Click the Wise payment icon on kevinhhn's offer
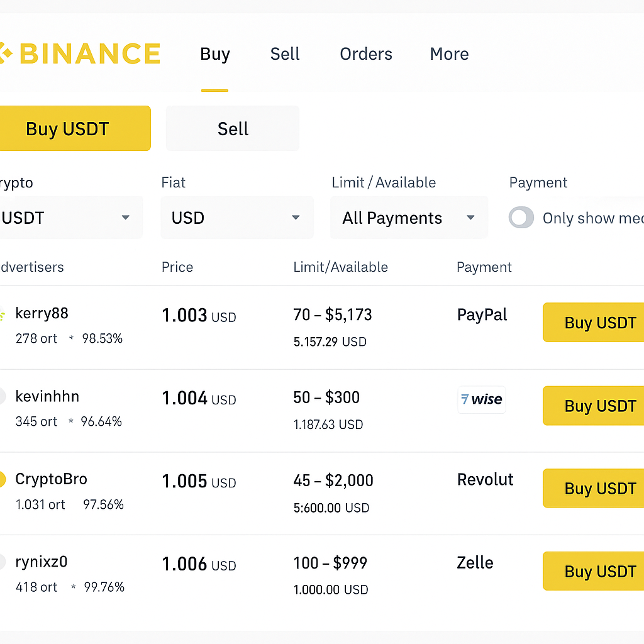Screen dimensions: 644x644 482,399
